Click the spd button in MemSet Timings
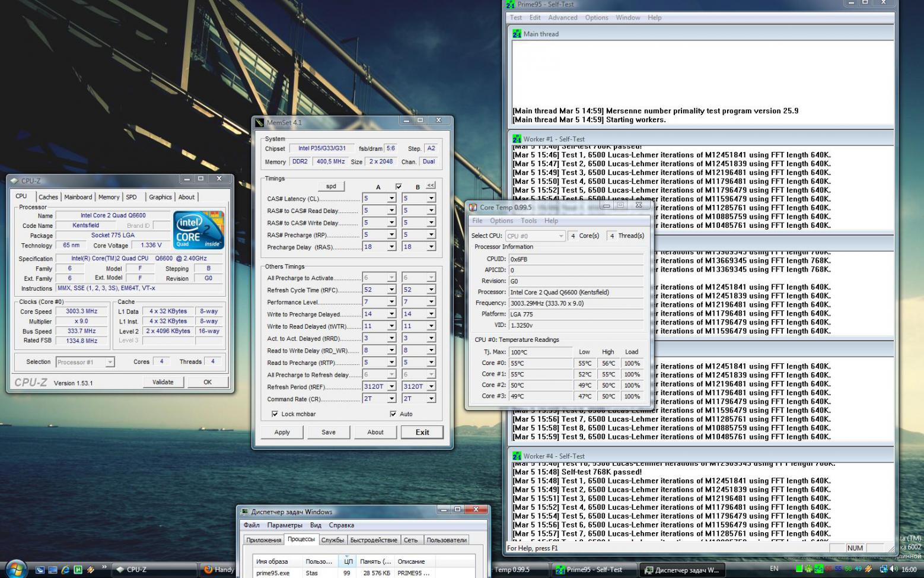 [331, 186]
